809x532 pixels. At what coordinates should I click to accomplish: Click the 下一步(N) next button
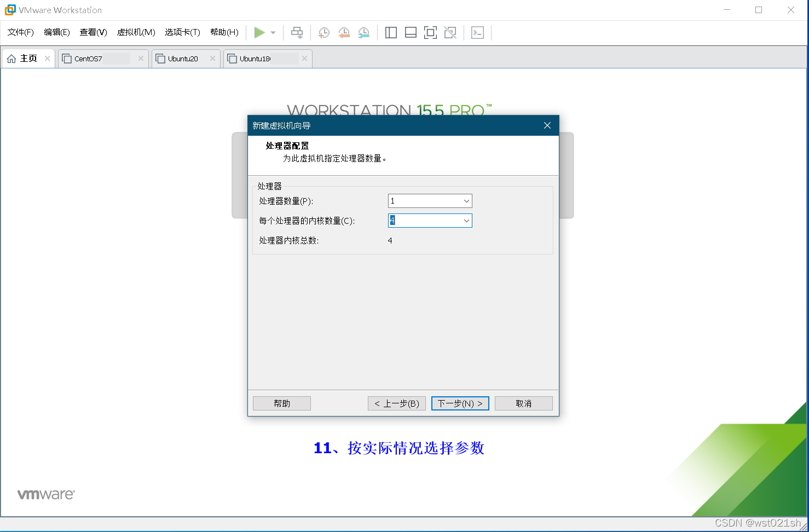[x=460, y=403]
